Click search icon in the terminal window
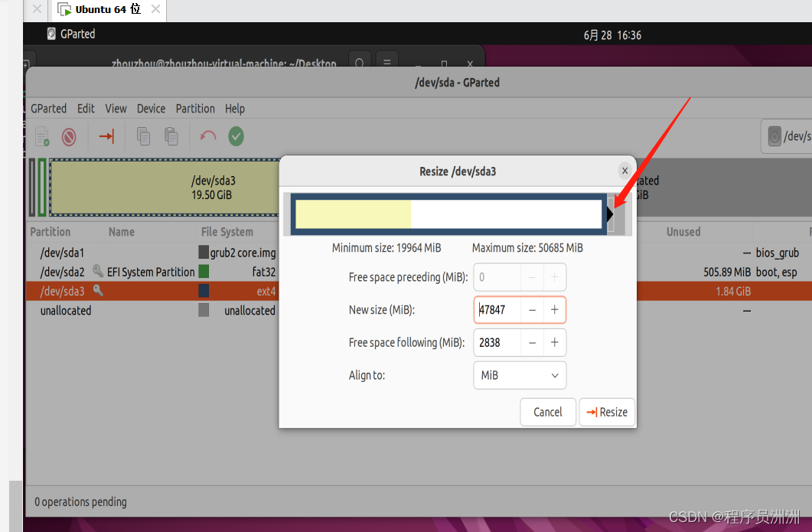The image size is (812, 532). pos(360,61)
